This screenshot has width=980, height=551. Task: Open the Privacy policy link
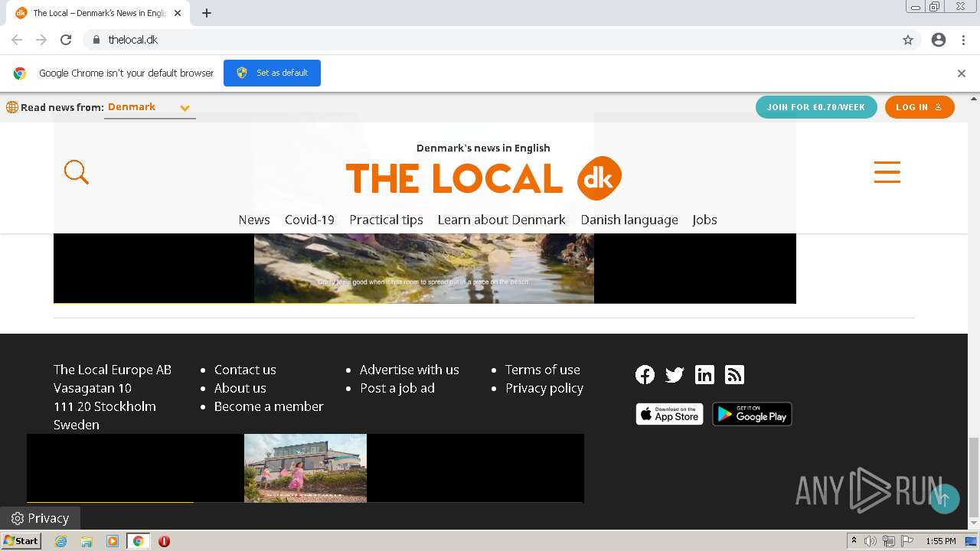[544, 388]
